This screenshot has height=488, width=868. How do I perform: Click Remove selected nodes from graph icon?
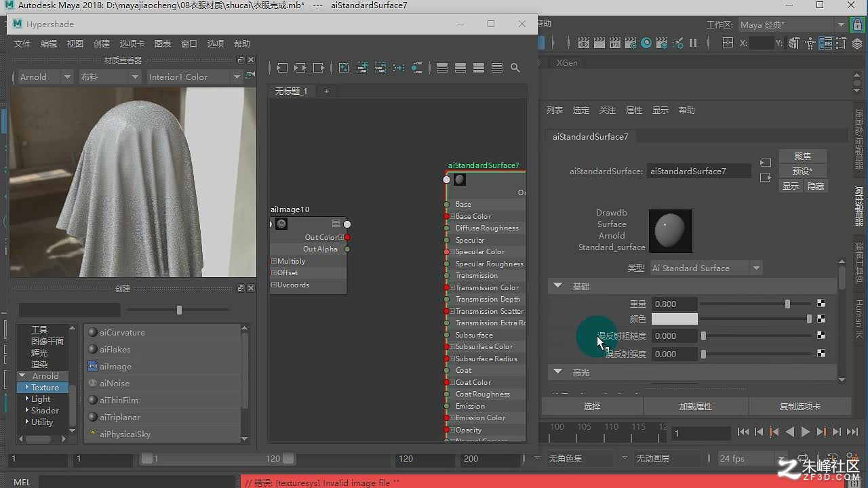coord(380,68)
